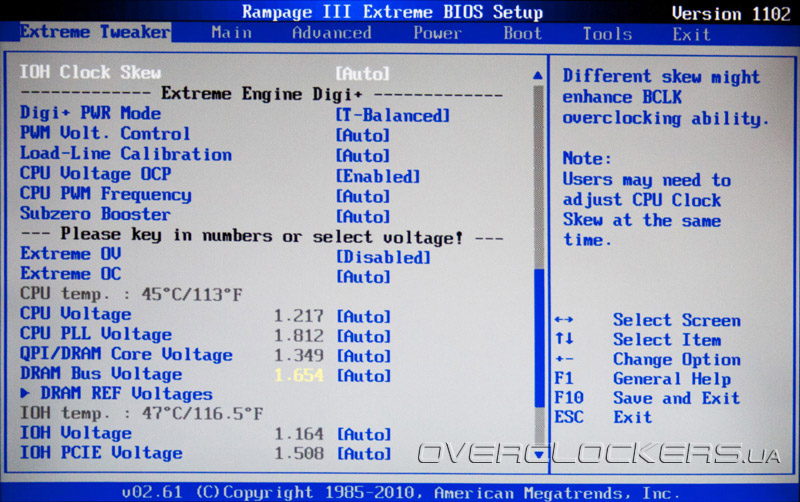Select the Extreme OV label

[x=70, y=254]
